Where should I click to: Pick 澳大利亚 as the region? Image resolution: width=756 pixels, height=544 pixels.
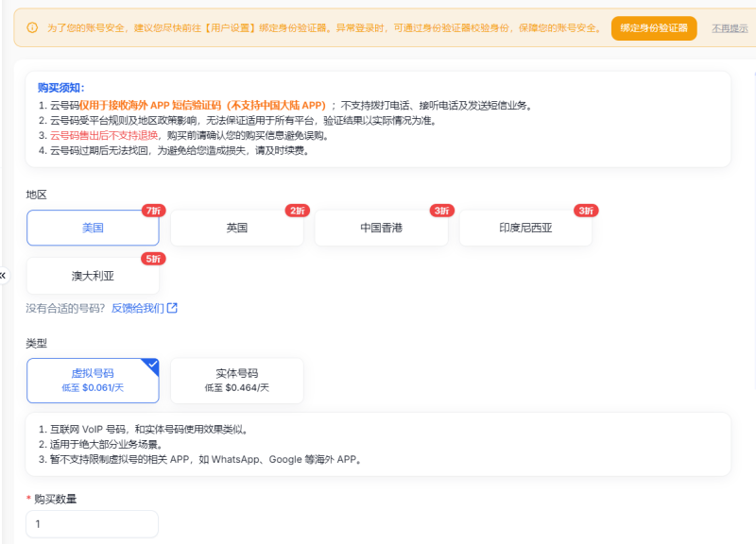(x=93, y=276)
